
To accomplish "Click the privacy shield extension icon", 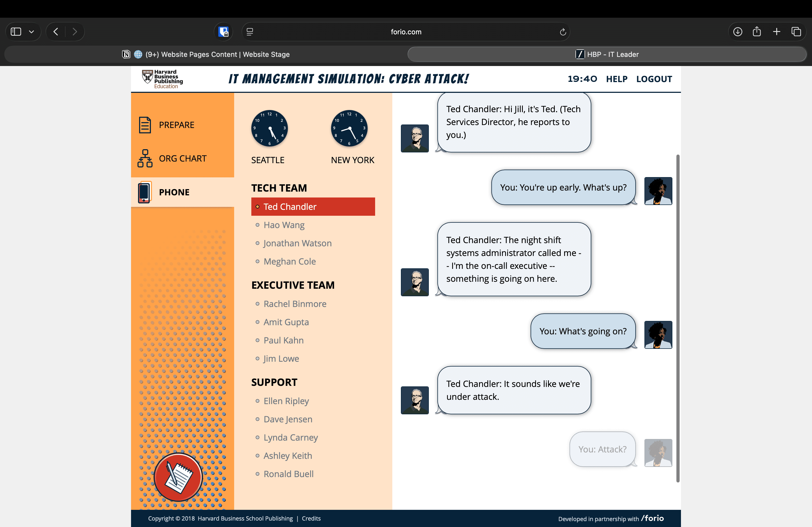I will (223, 32).
